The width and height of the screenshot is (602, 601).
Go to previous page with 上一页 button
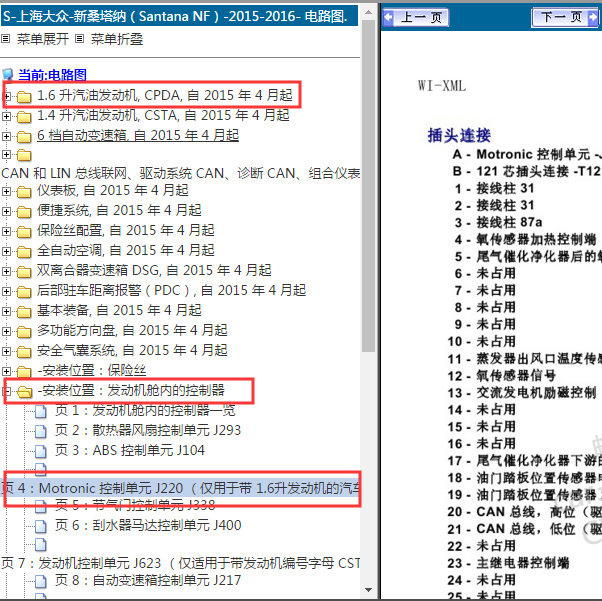[x=416, y=17]
